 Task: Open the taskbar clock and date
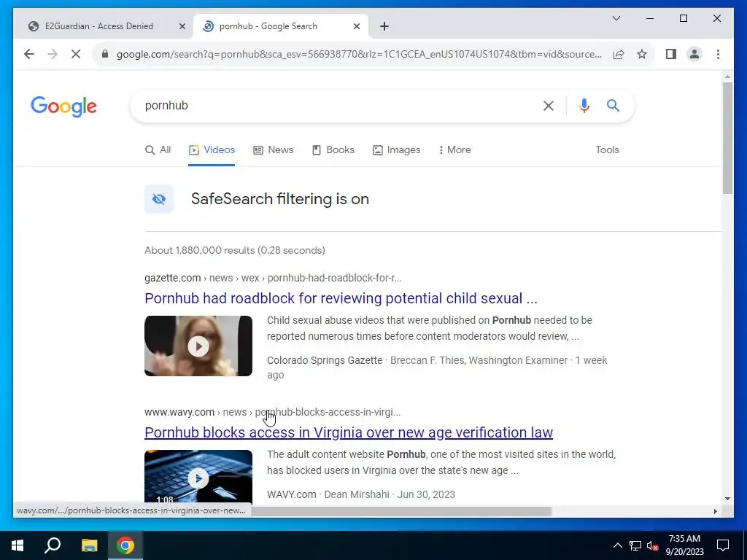(684, 545)
